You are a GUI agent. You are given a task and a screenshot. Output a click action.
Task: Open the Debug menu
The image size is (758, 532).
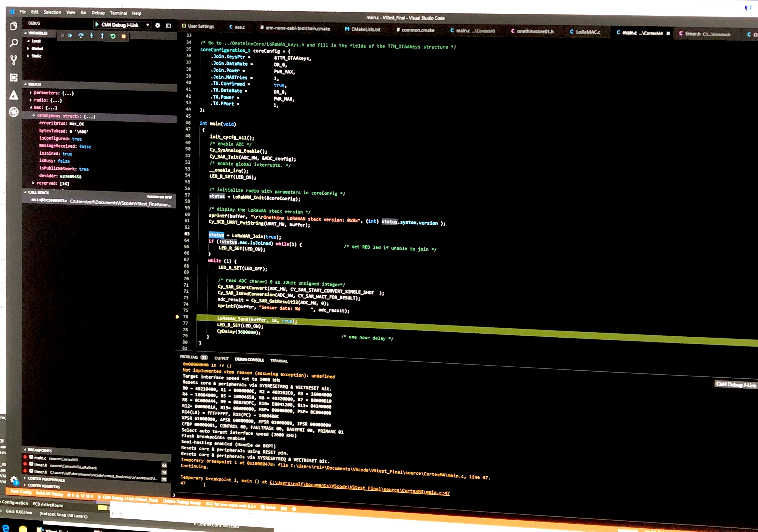point(98,13)
